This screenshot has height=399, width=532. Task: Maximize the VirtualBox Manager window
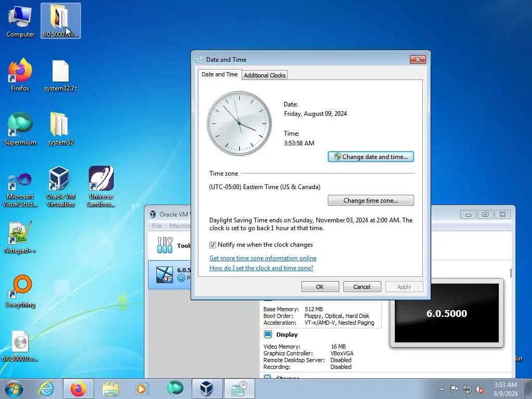[486, 215]
